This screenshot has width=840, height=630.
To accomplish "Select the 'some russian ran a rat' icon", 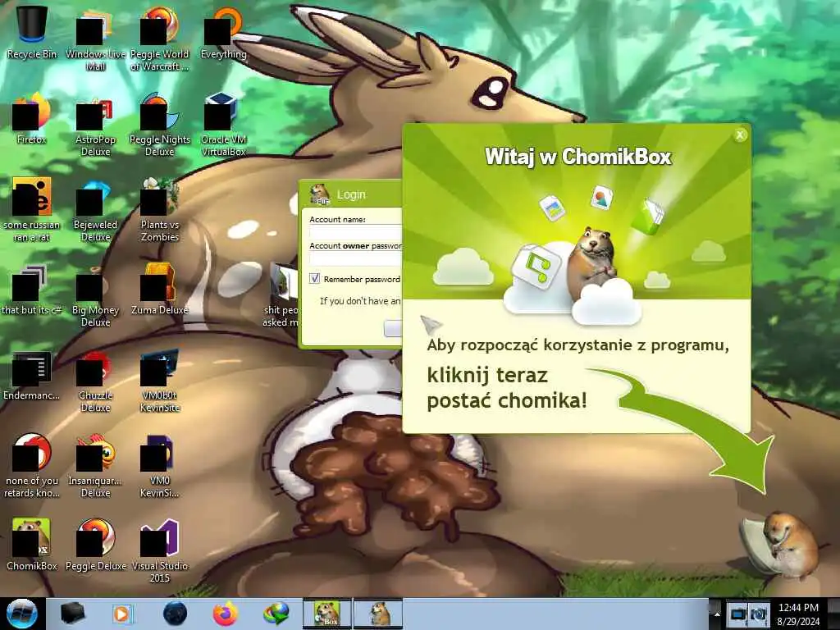I will click(x=32, y=210).
